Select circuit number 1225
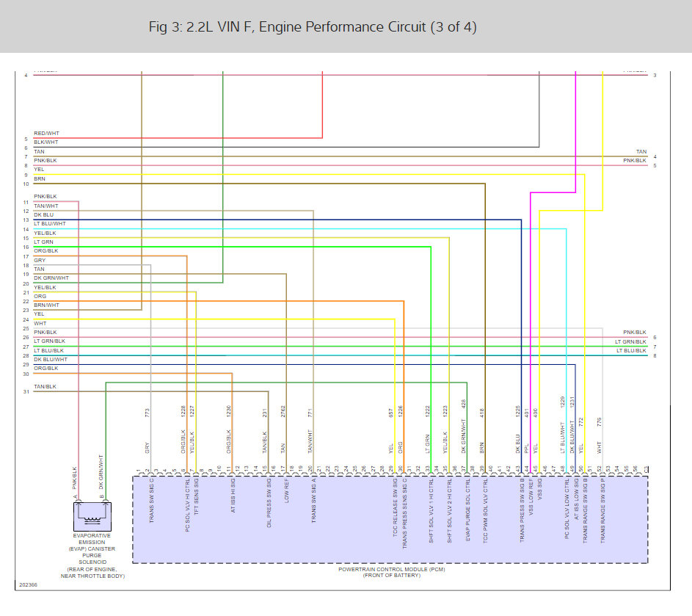The height and width of the screenshot is (616, 692). tap(517, 411)
